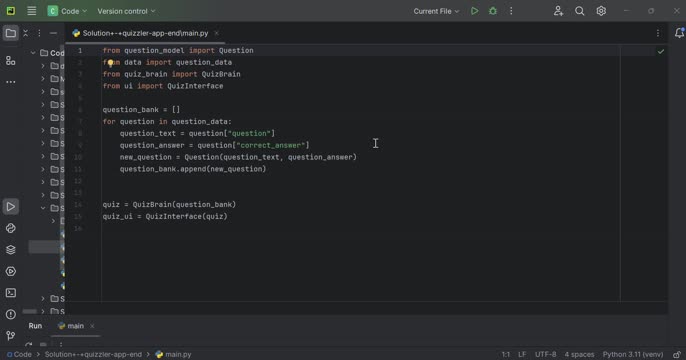Toggle the Project tool window folder icon
The height and width of the screenshot is (360, 686).
click(10, 33)
